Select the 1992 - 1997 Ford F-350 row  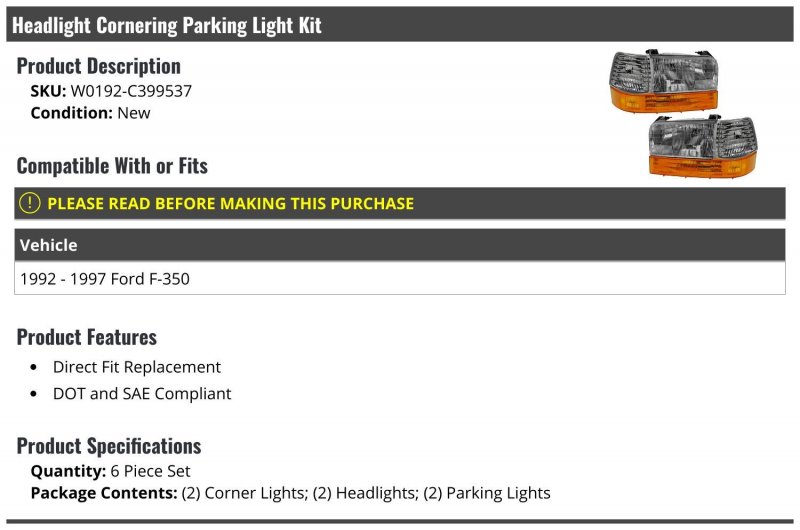(x=399, y=279)
